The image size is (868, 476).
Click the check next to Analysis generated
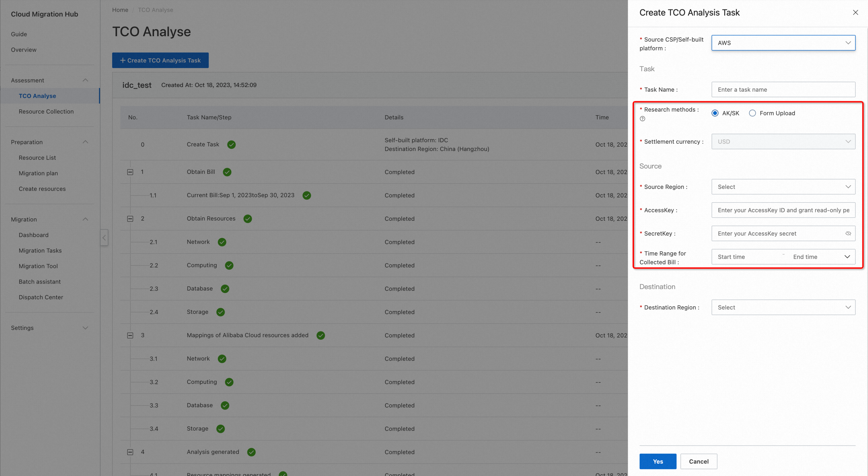click(251, 452)
